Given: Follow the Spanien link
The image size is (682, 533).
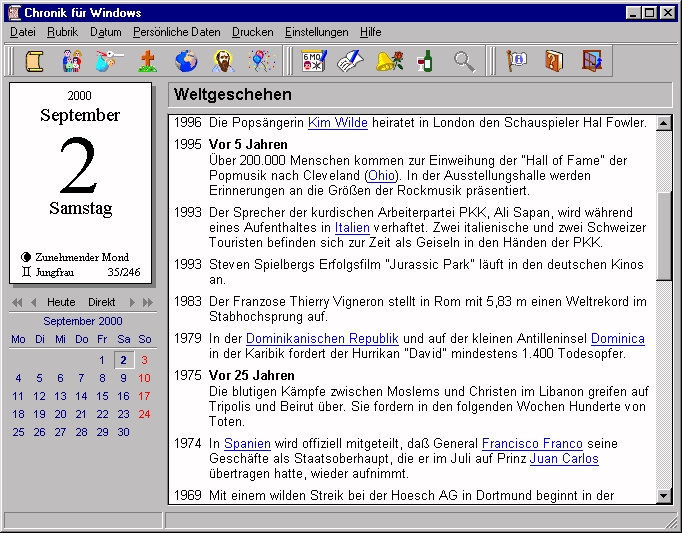Looking at the screenshot, I should coord(247,444).
